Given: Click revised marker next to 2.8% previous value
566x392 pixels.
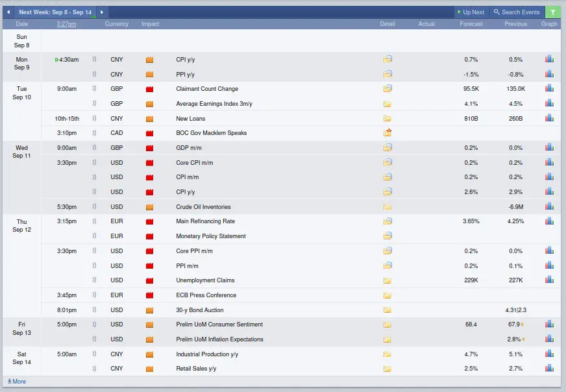Looking at the screenshot, I should (523, 339).
